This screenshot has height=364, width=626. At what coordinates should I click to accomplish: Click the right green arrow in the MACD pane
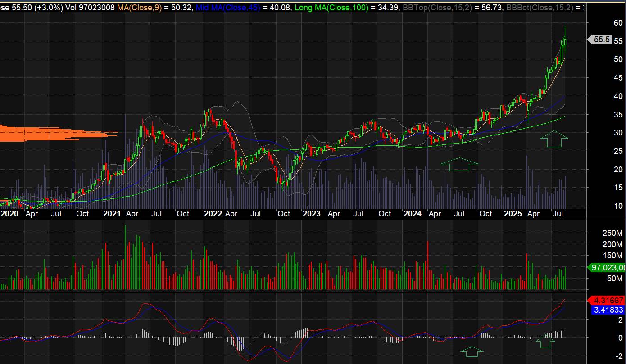(x=545, y=342)
